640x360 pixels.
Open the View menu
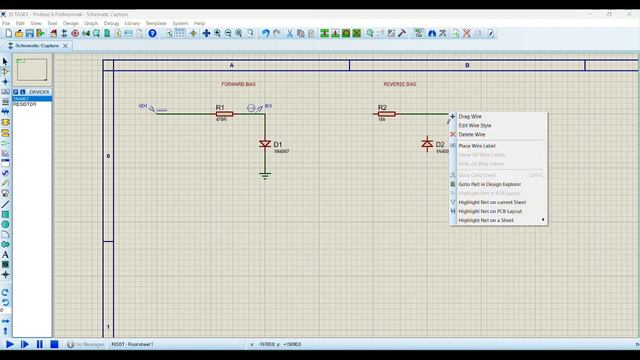pos(36,23)
